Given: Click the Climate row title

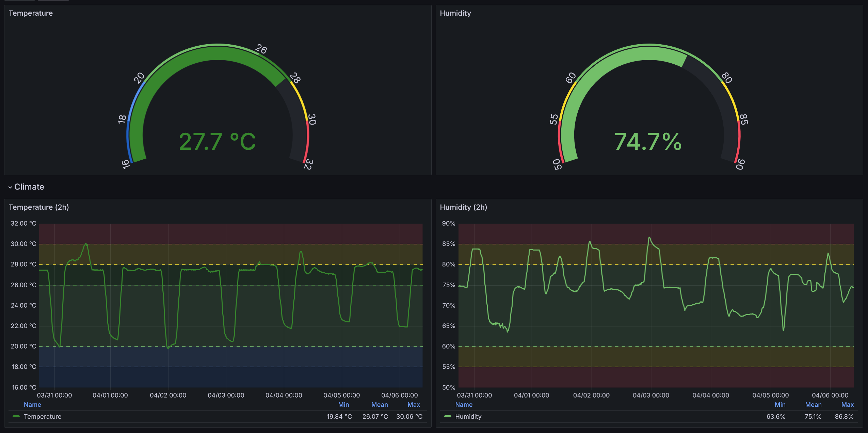Looking at the screenshot, I should [x=29, y=187].
